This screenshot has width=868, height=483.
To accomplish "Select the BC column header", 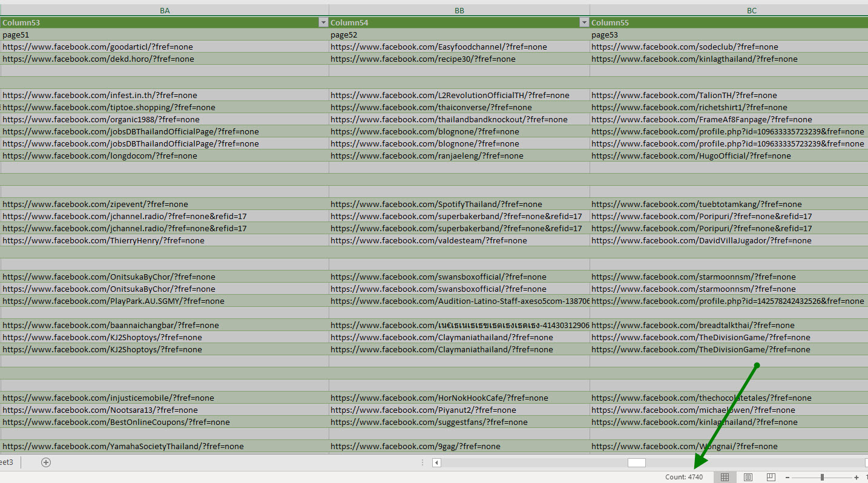I will (729, 10).
